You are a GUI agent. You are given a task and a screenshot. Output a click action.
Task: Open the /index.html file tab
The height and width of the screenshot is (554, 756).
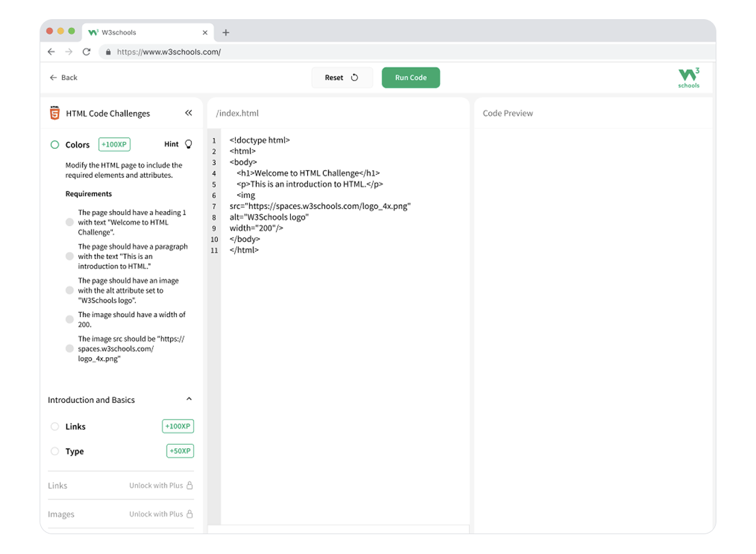click(237, 113)
